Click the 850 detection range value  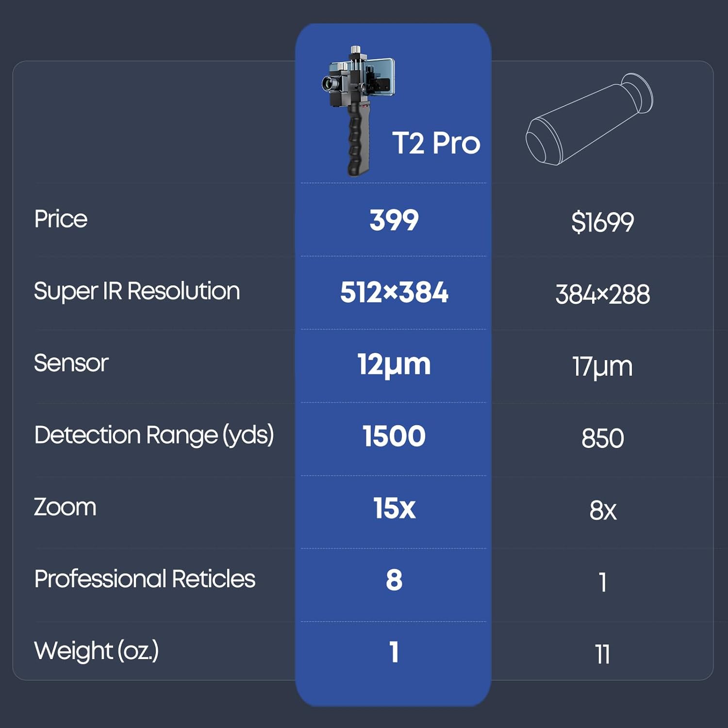(602, 438)
